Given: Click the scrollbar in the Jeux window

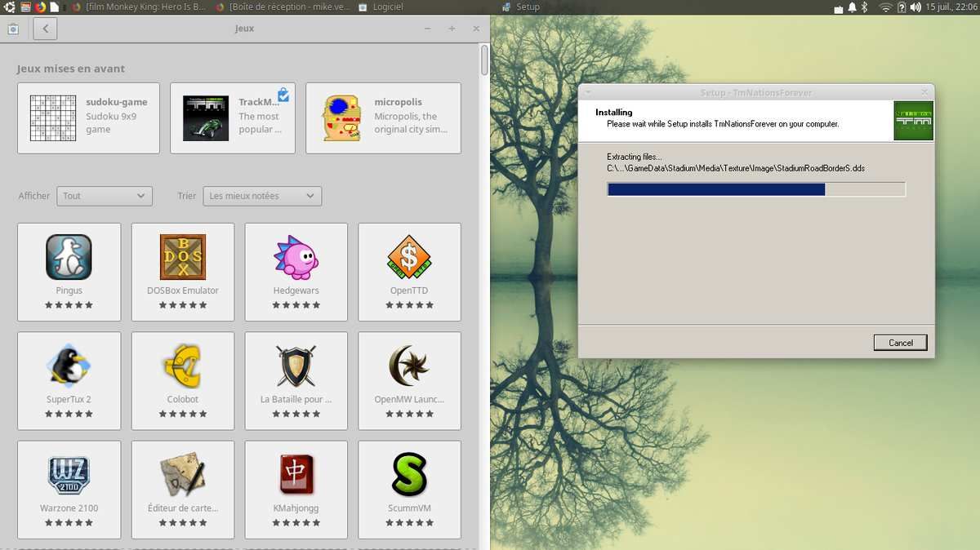Looking at the screenshot, I should coord(484,60).
